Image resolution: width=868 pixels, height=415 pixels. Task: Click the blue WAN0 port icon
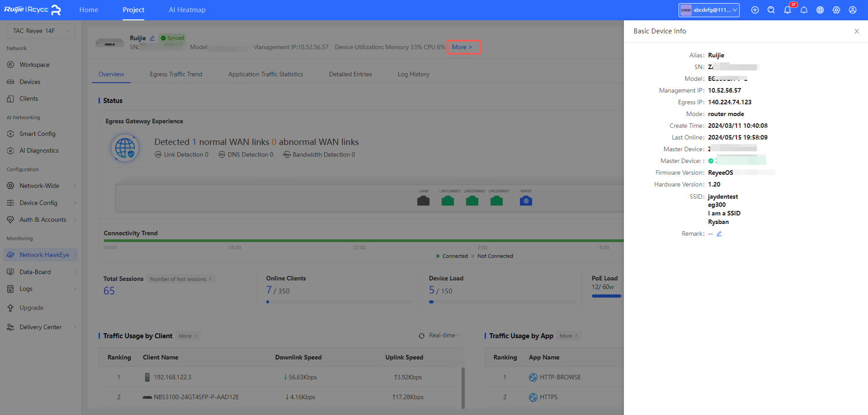click(526, 201)
